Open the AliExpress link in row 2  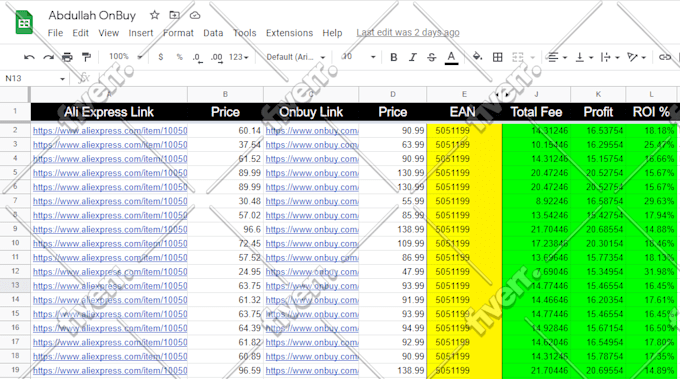coord(110,131)
